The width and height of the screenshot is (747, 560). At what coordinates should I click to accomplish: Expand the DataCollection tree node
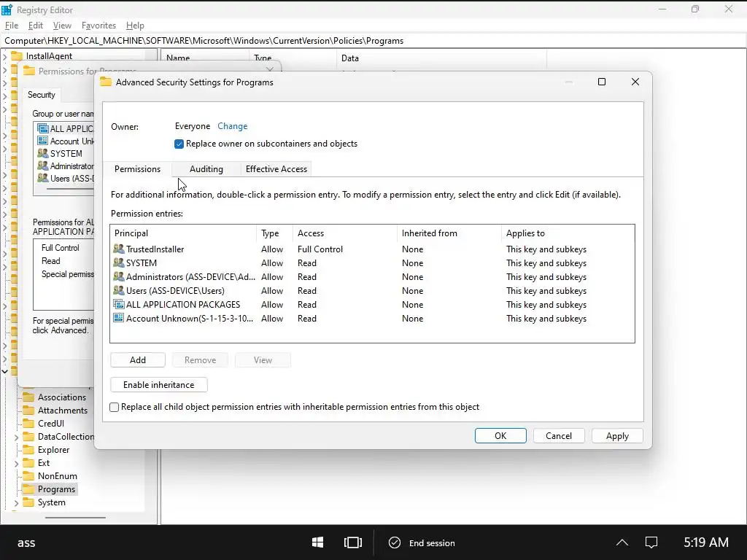click(x=17, y=437)
